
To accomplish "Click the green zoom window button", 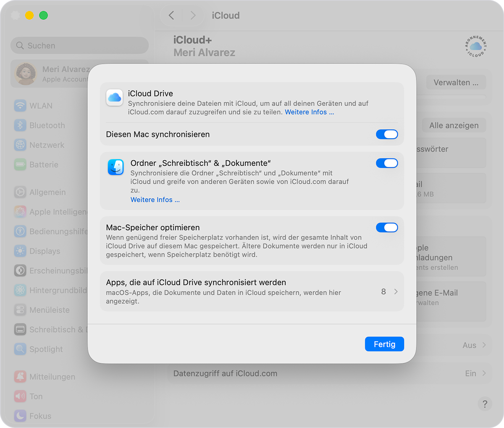I will (43, 16).
